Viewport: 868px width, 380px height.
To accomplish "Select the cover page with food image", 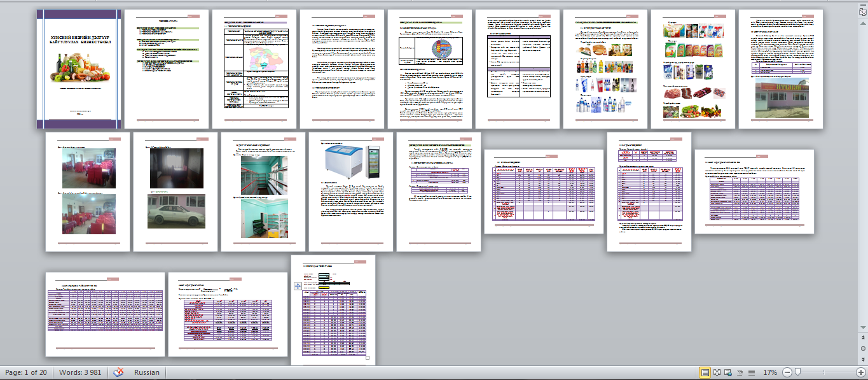I will [78, 69].
